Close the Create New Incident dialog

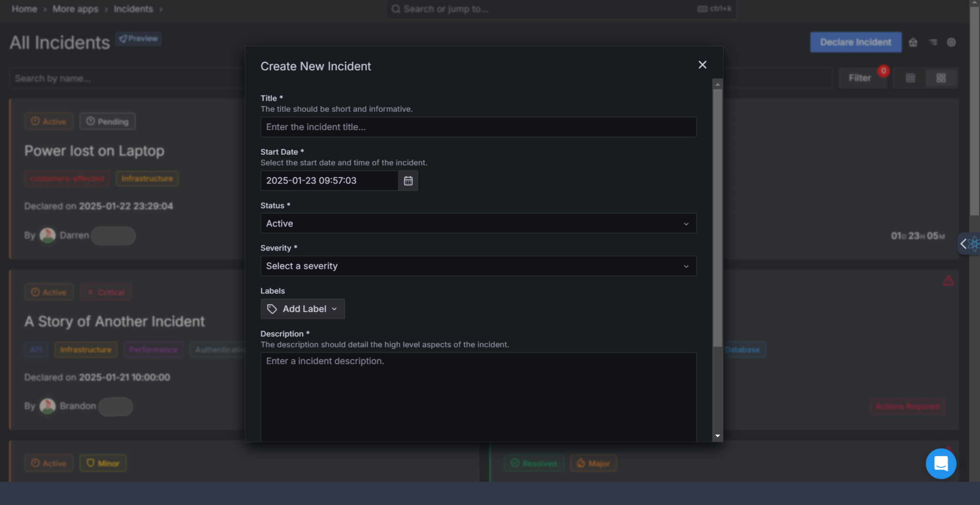pyautogui.click(x=702, y=64)
